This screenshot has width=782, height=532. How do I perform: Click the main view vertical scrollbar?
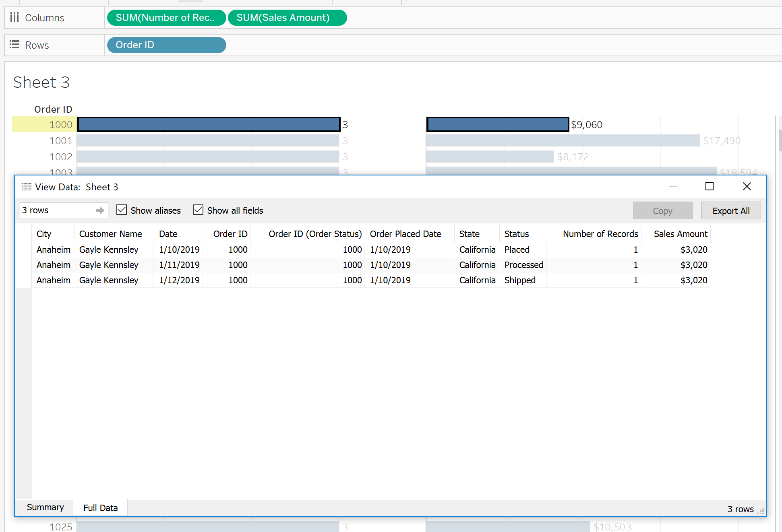[x=780, y=140]
